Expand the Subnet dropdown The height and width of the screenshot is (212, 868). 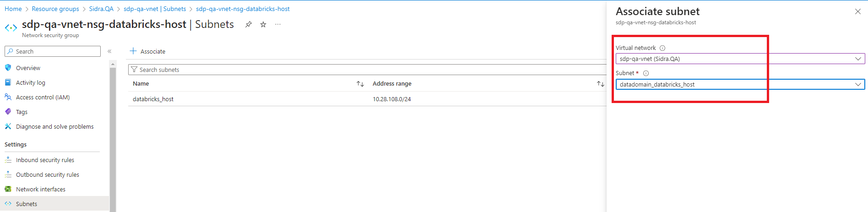[858, 84]
